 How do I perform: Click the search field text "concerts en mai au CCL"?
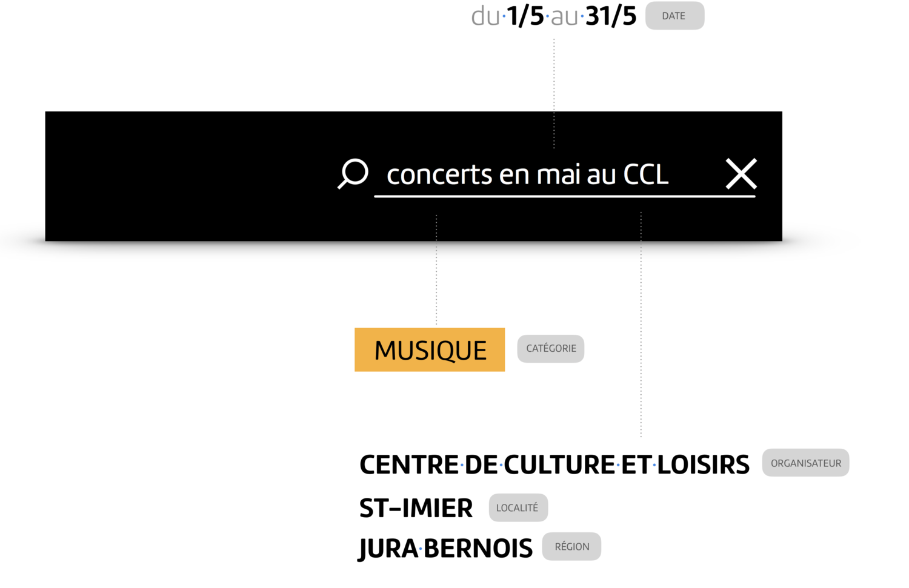tap(528, 174)
